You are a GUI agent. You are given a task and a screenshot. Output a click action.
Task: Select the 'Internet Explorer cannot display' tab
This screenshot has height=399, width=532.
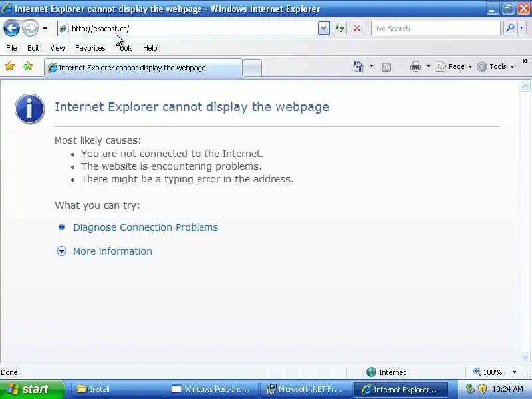coord(143,68)
